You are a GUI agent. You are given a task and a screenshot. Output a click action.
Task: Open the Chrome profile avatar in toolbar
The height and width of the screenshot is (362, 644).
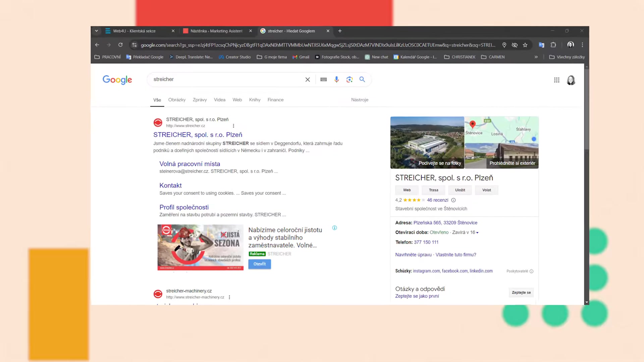(571, 45)
